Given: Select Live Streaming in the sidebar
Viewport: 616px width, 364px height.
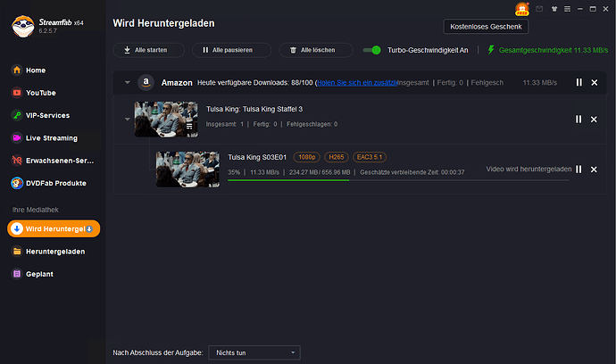Looking at the screenshot, I should pyautogui.click(x=51, y=138).
